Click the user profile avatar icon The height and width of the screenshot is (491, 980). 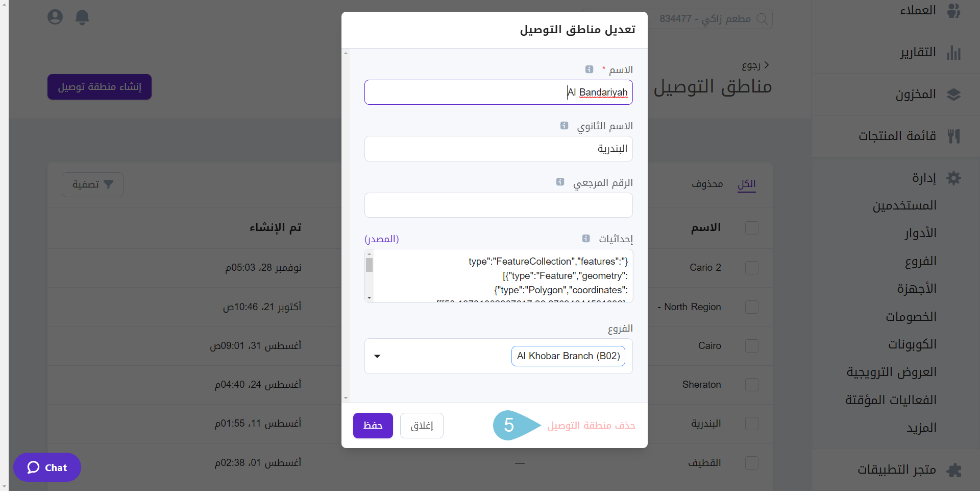(x=55, y=17)
